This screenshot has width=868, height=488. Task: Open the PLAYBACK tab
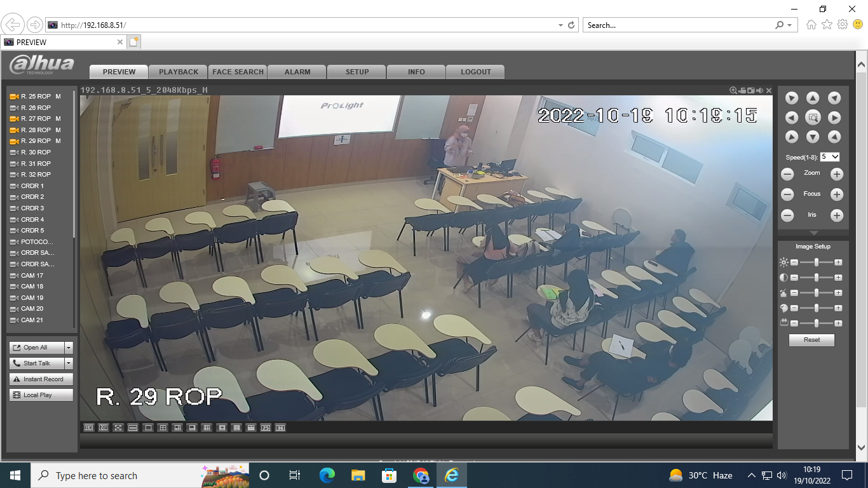tap(179, 72)
